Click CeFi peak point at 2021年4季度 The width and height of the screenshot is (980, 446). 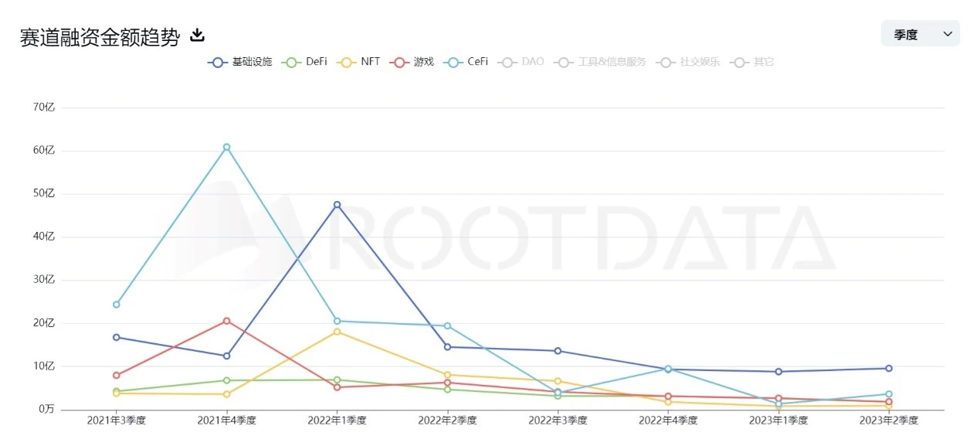226,147
